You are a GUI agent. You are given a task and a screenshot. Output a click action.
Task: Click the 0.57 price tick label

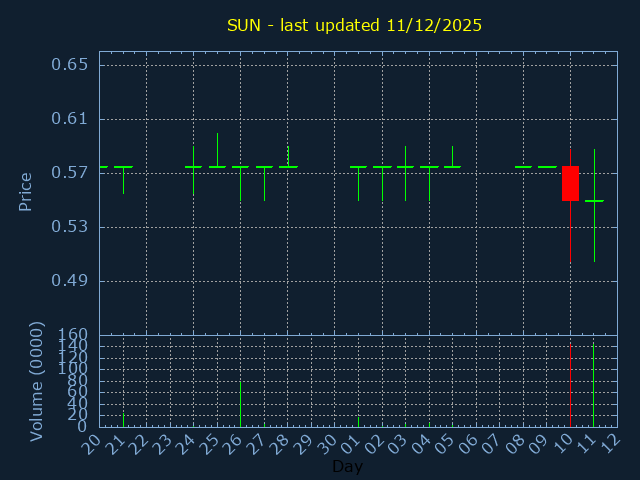69,173
